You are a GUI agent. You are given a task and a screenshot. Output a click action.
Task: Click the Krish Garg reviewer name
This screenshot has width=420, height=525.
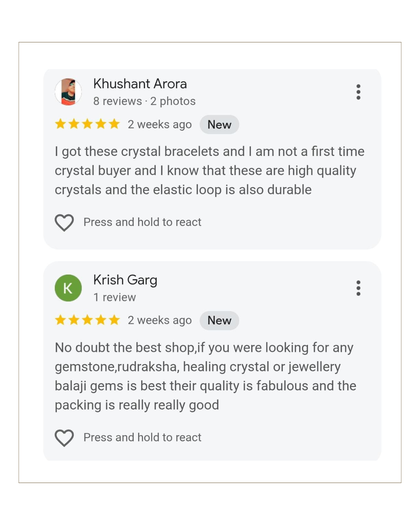tap(125, 280)
